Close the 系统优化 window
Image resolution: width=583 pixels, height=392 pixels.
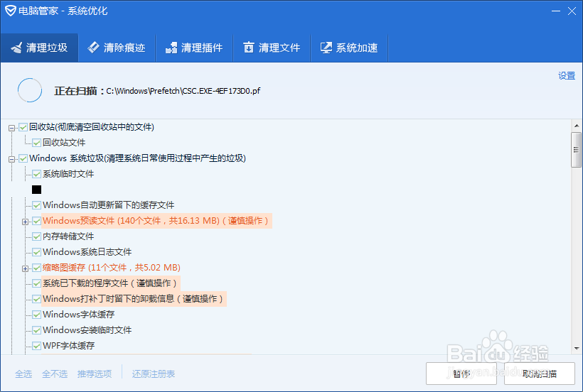pos(572,11)
